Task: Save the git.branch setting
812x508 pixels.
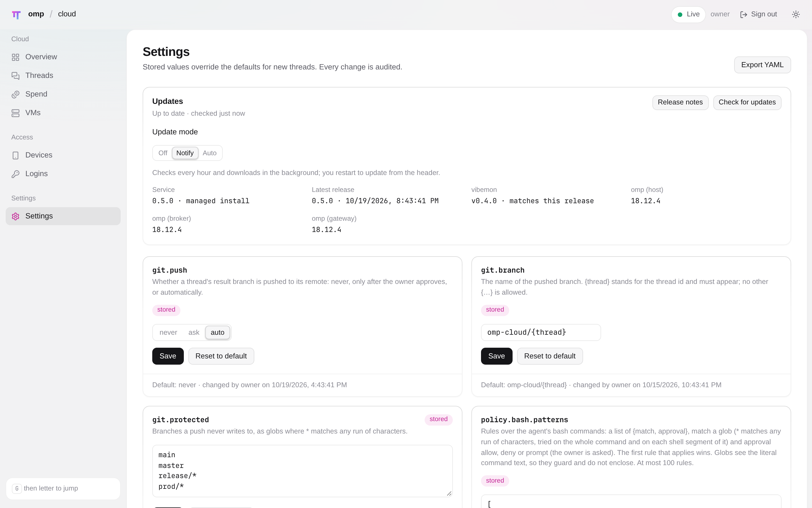Action: 496,356
